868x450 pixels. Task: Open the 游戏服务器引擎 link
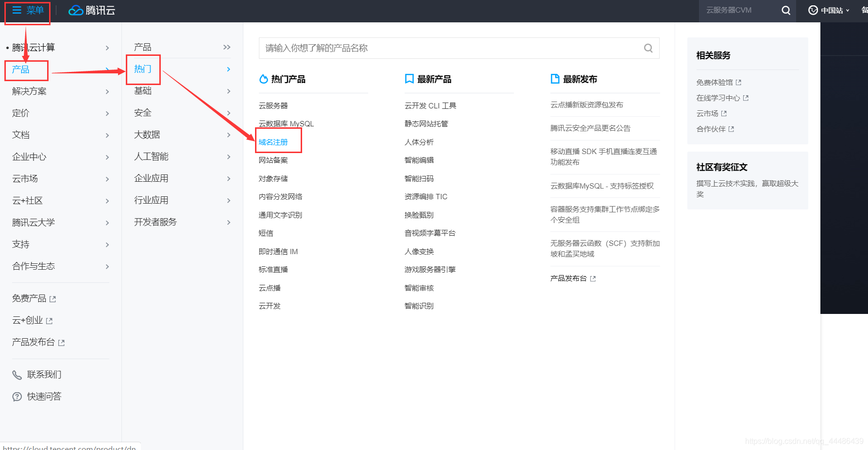430,270
